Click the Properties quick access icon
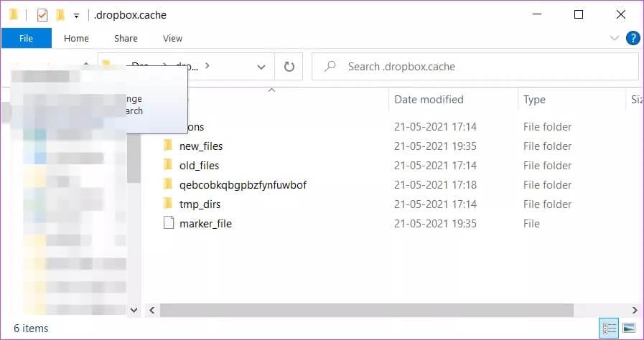Screen dimensions: 644x340 point(42,15)
